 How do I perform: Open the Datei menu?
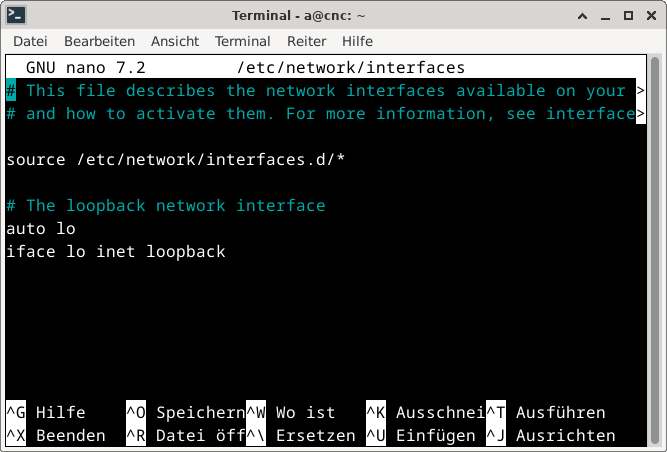[30, 41]
